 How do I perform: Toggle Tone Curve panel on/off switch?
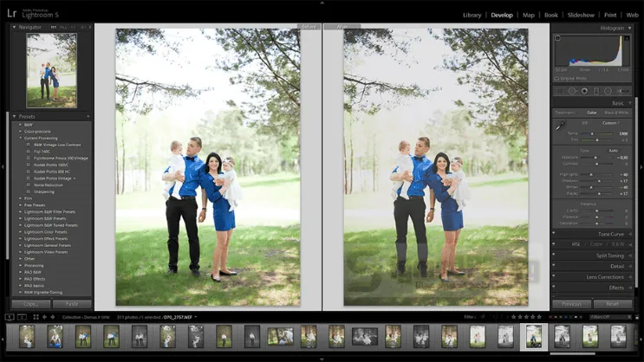click(x=554, y=233)
